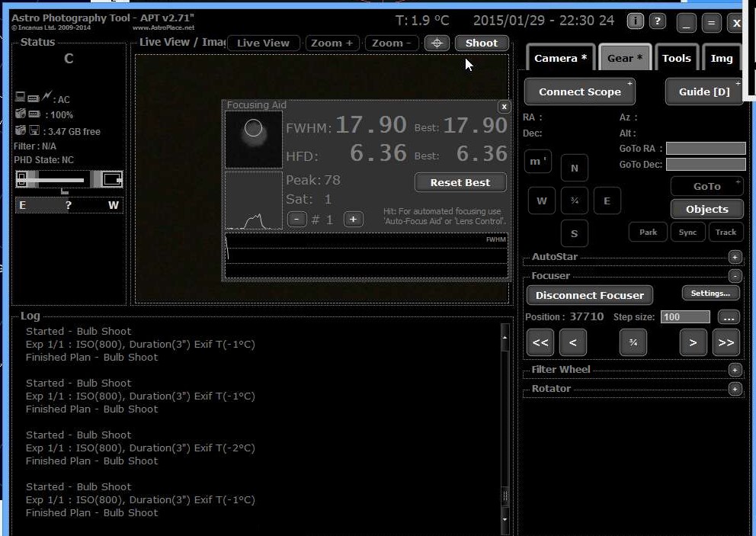756x536 pixels.
Task: Click the Track button
Action: 726,232
